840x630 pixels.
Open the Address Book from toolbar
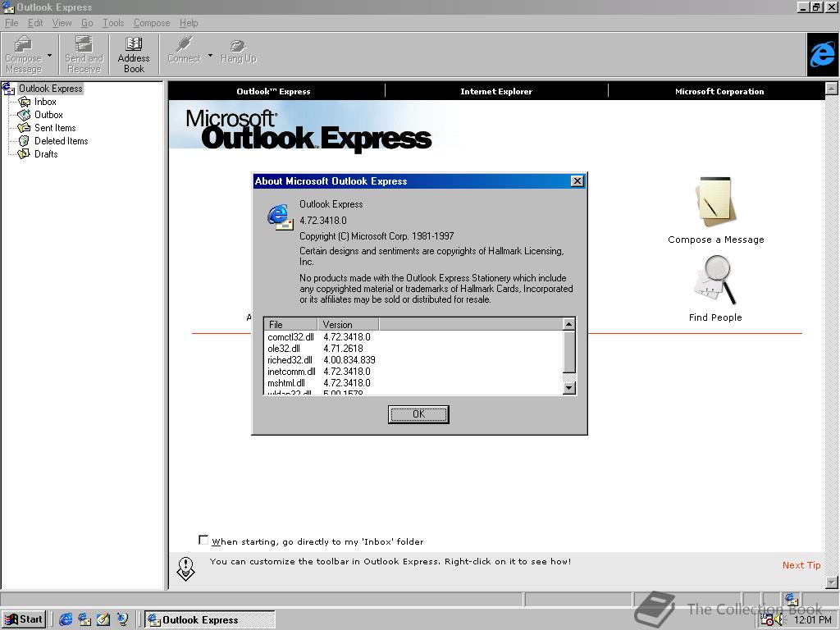134,54
